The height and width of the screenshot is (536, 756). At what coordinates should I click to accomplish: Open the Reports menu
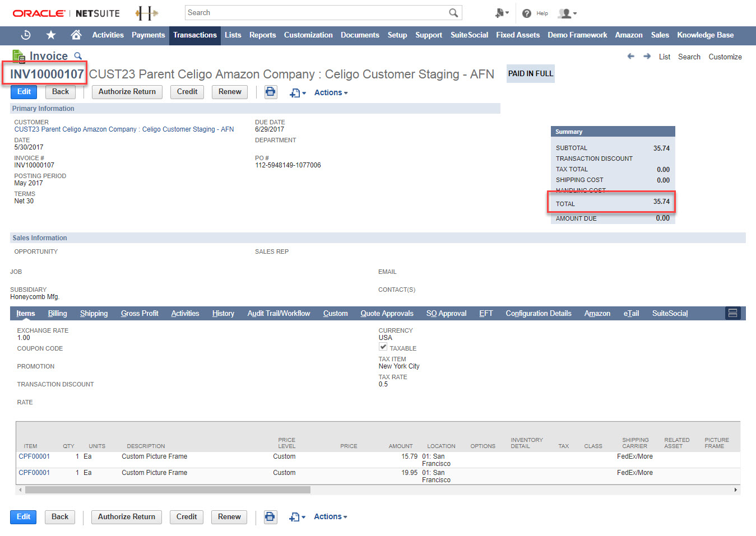(x=263, y=35)
